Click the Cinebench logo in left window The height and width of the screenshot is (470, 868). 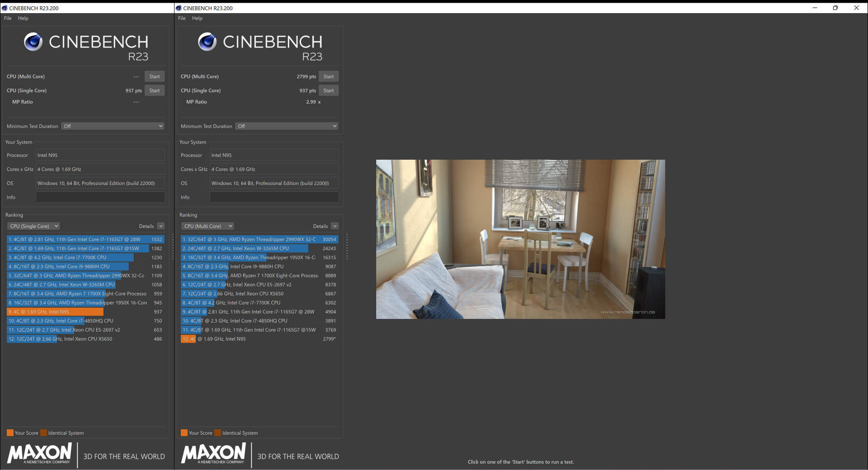click(33, 42)
